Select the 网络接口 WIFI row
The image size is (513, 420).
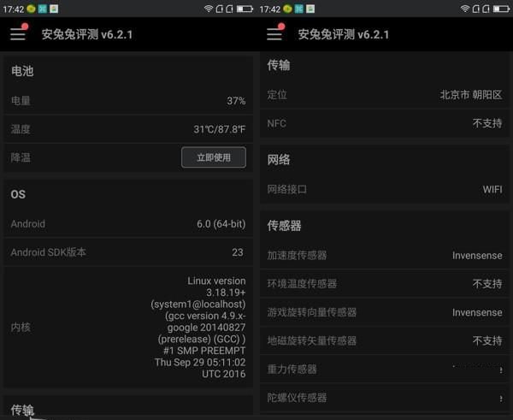[x=385, y=189]
